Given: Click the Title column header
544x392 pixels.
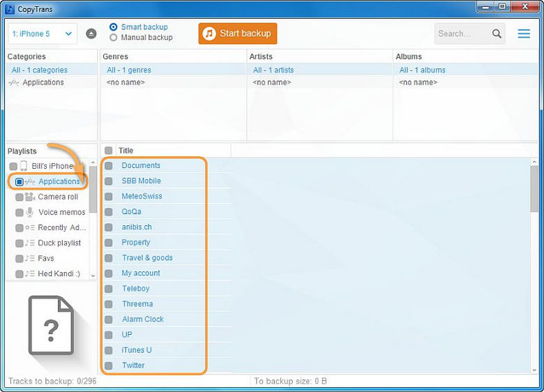Looking at the screenshot, I should coord(173,151).
